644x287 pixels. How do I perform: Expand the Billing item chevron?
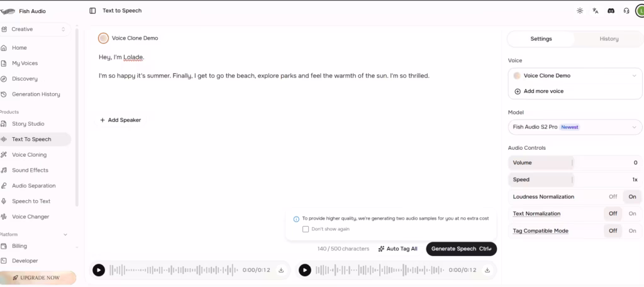(77, 247)
